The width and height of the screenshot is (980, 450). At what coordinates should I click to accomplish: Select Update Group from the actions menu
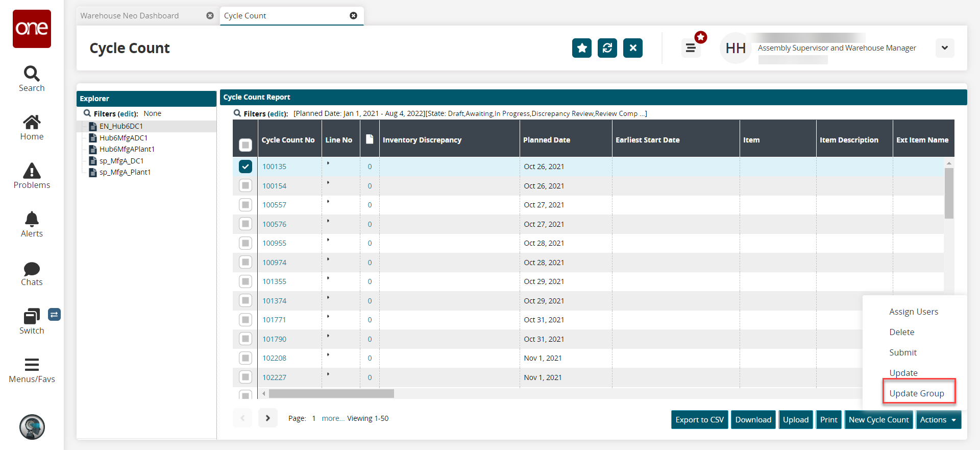pos(917,393)
